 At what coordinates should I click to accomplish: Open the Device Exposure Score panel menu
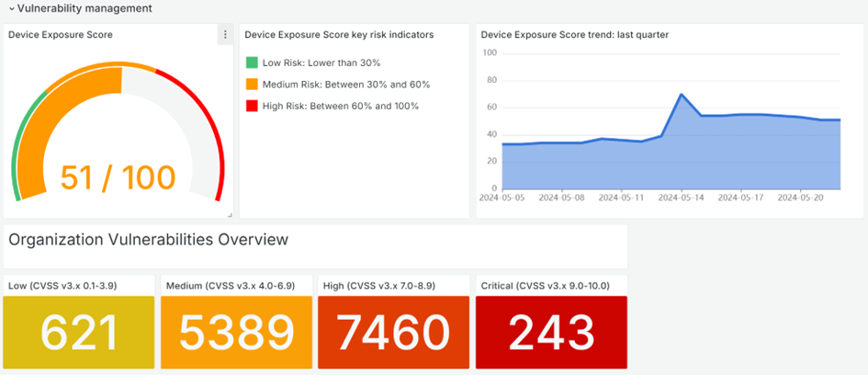pyautogui.click(x=225, y=35)
